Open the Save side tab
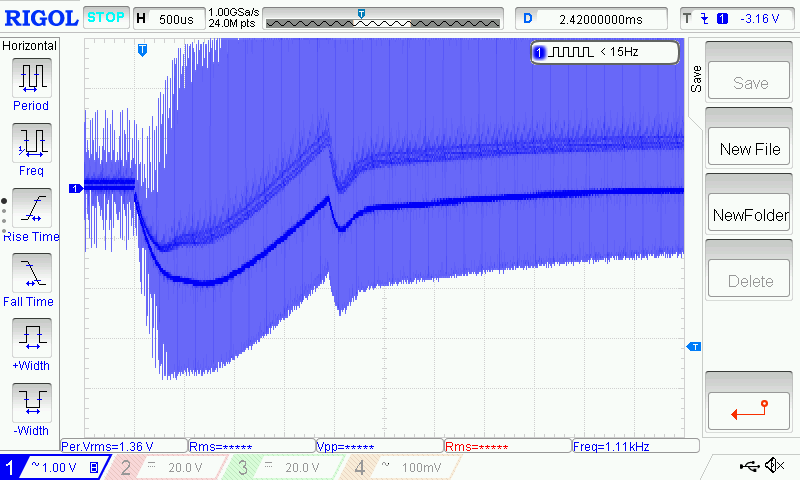The image size is (800, 480). point(695,81)
